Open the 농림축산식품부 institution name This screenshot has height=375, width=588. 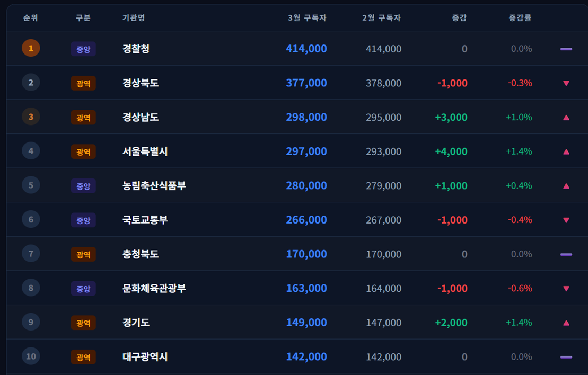click(154, 186)
